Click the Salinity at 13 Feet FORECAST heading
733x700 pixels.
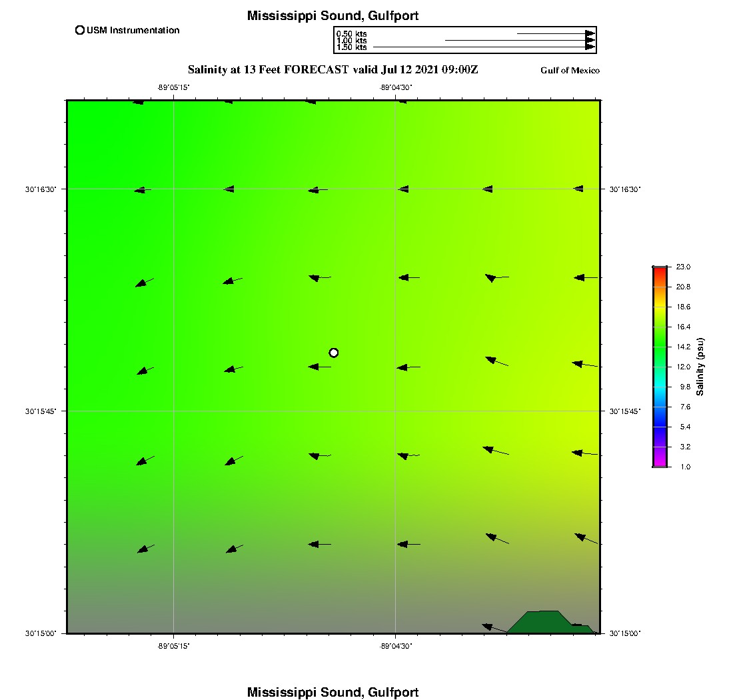click(333, 69)
